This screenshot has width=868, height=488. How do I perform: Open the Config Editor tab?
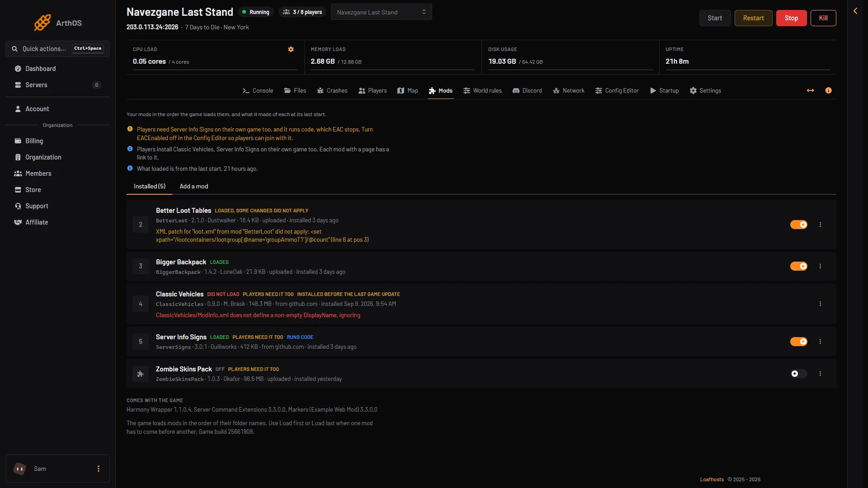[617, 91]
